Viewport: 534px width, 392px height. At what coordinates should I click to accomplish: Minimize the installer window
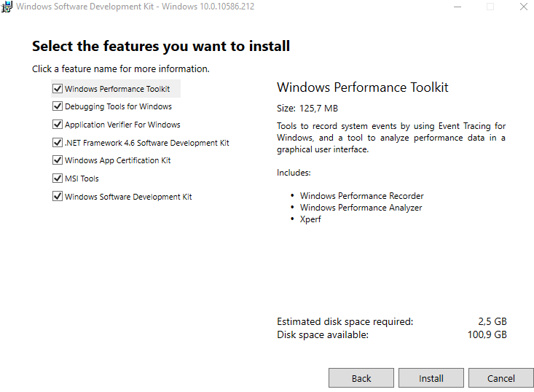(458, 7)
